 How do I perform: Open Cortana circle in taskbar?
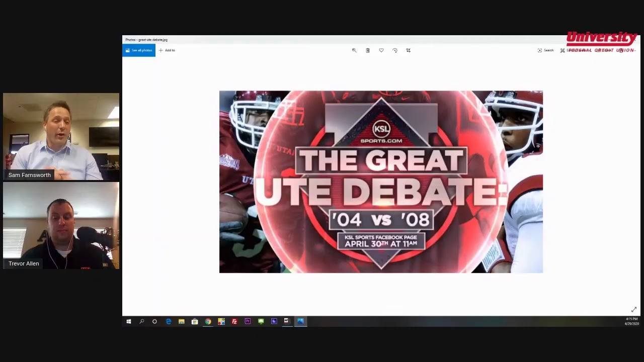tap(155, 321)
